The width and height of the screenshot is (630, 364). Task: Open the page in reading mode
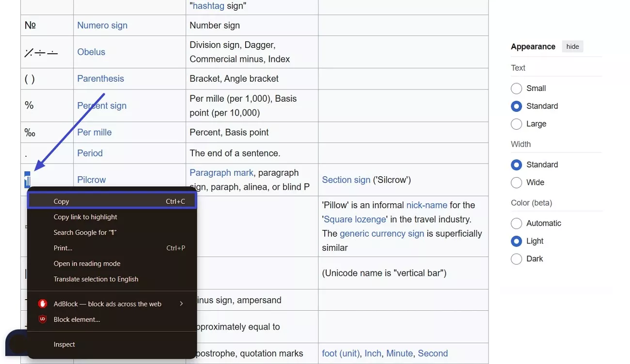coord(87,263)
